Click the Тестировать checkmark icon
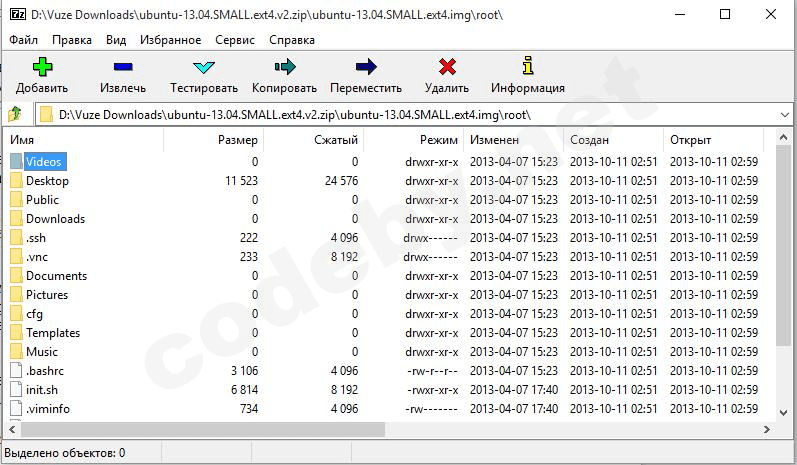 (204, 67)
